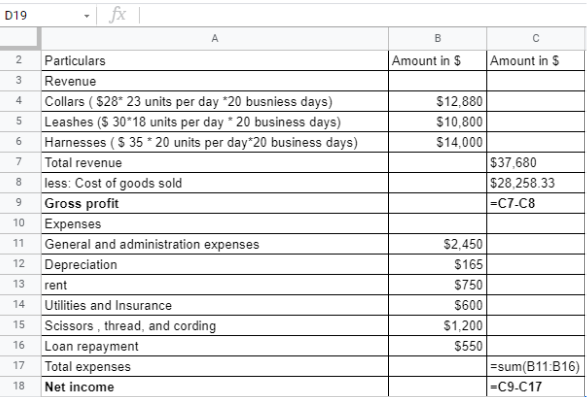
Task: Select the $10,800 cell
Action: (x=438, y=121)
